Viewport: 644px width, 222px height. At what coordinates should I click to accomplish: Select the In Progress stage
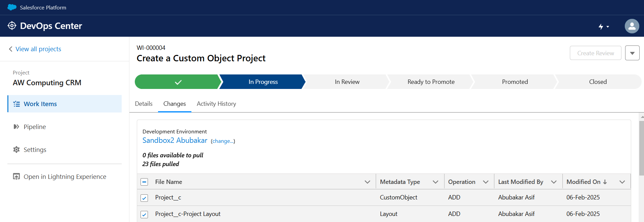point(263,82)
